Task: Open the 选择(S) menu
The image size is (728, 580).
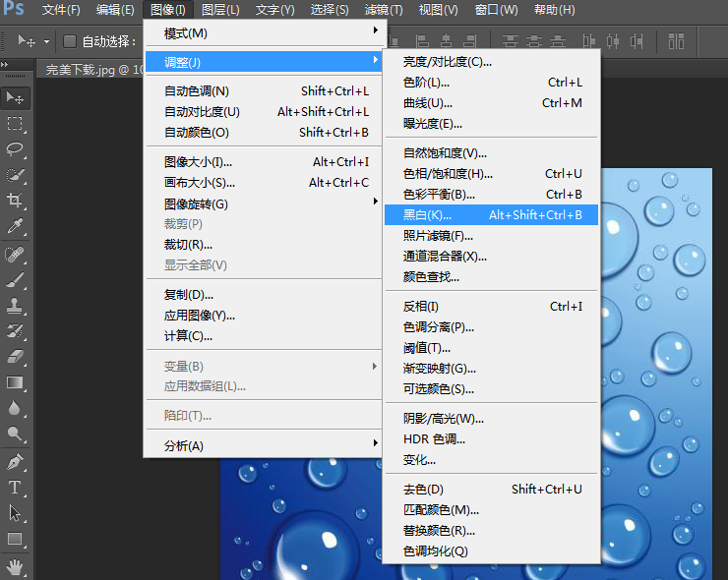Action: 330,9
